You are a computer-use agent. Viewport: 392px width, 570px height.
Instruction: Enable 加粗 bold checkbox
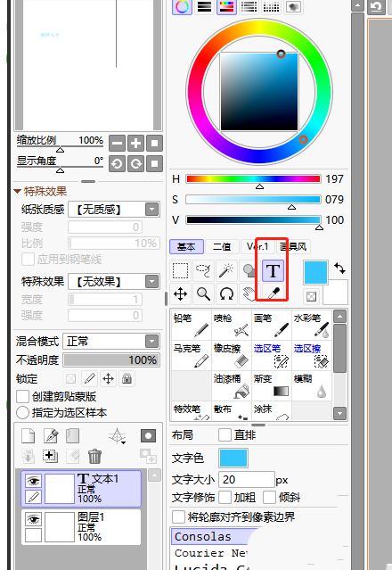(x=225, y=497)
